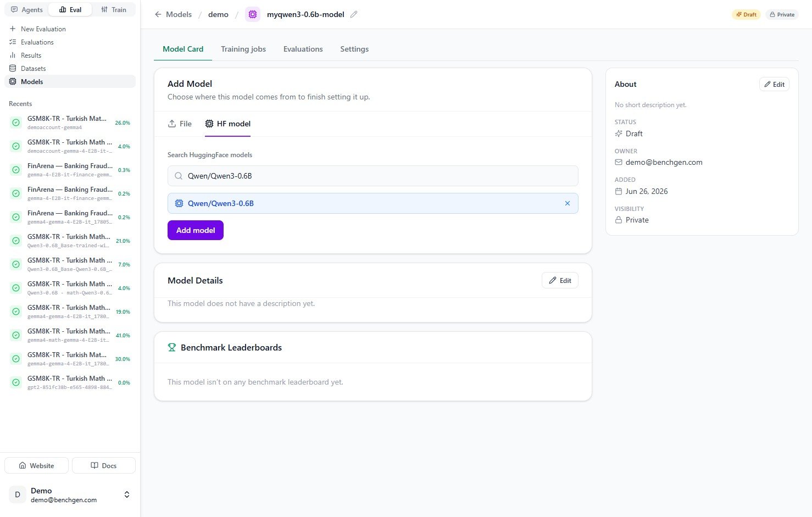Open the Settings tab
The width and height of the screenshot is (812, 517).
[x=354, y=49]
